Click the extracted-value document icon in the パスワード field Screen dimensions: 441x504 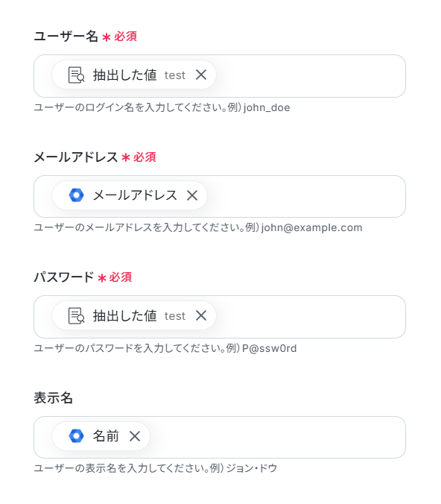[77, 315]
